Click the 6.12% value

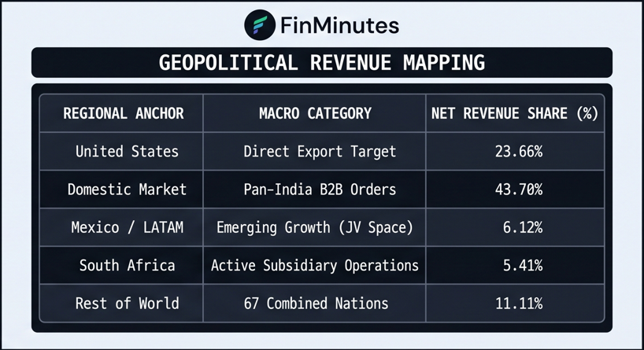tap(523, 227)
